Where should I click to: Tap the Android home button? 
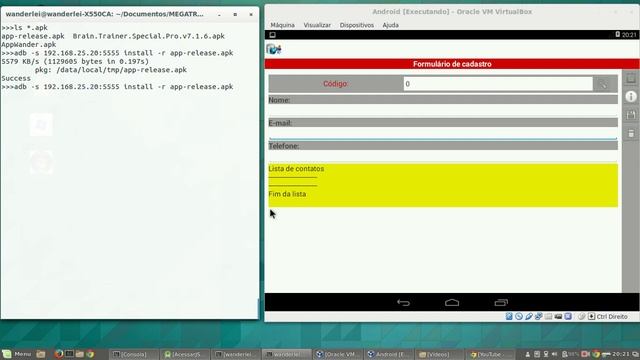452,302
